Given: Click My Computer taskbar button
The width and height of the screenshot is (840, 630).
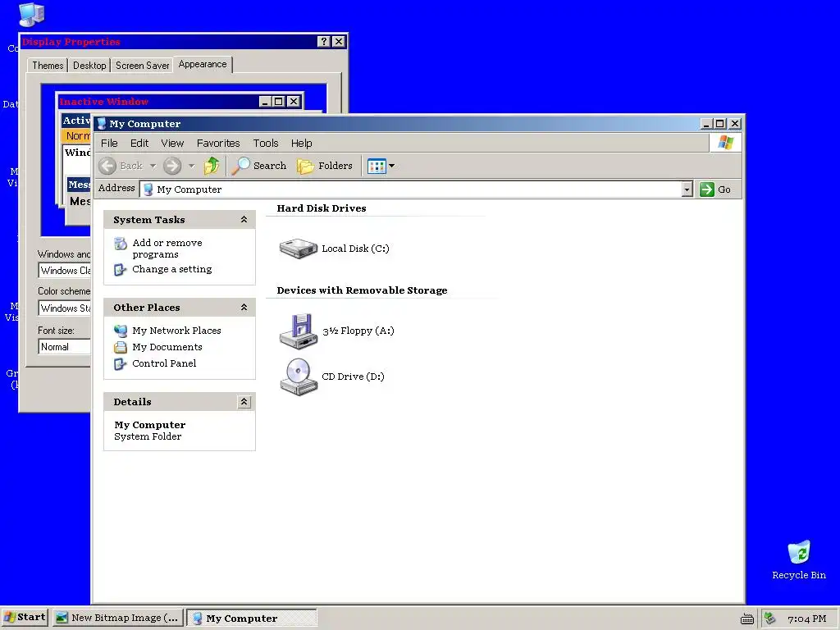Looking at the screenshot, I should point(252,618).
